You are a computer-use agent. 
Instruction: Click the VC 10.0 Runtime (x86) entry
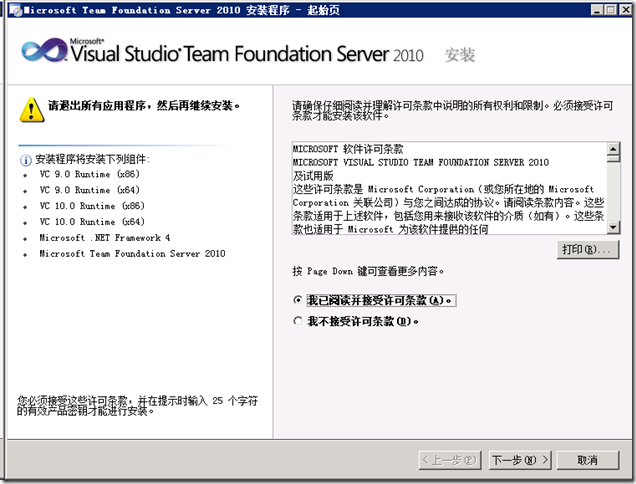[x=92, y=206]
